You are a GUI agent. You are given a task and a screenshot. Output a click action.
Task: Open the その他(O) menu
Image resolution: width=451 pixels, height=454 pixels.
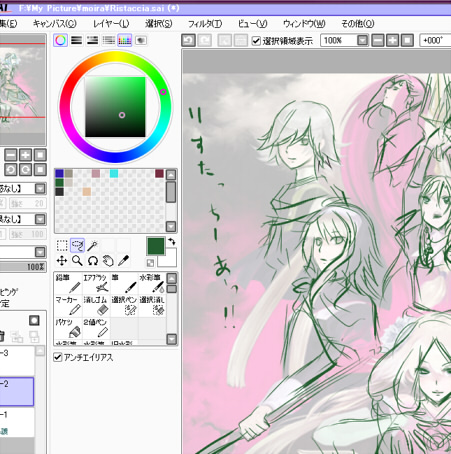(x=358, y=24)
